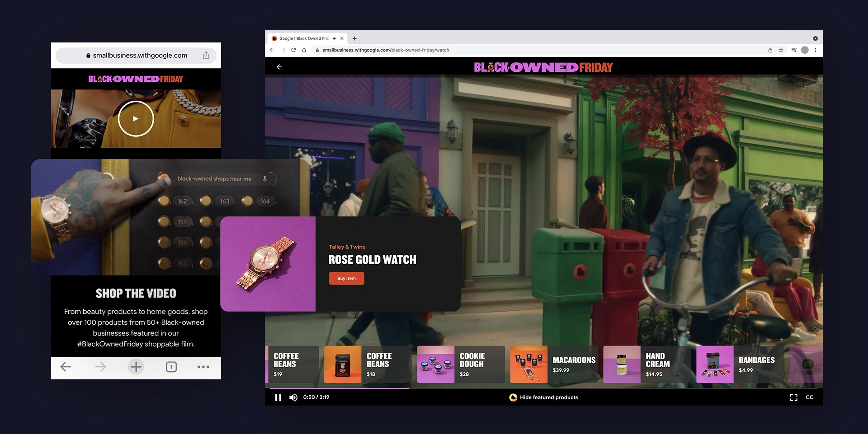Click the mobile Black Owned Friday logo
The height and width of the screenshot is (434, 868).
point(136,79)
